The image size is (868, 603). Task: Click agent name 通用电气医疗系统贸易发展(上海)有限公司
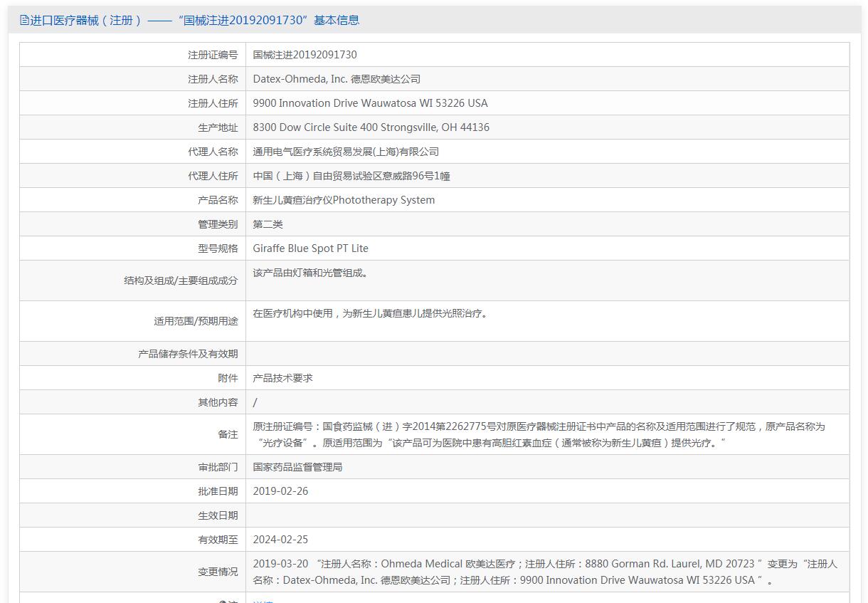point(346,152)
